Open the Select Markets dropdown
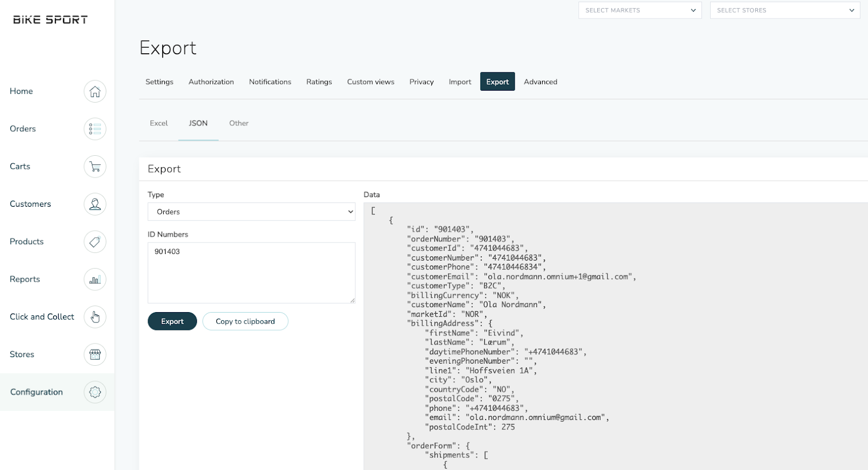 (x=640, y=10)
